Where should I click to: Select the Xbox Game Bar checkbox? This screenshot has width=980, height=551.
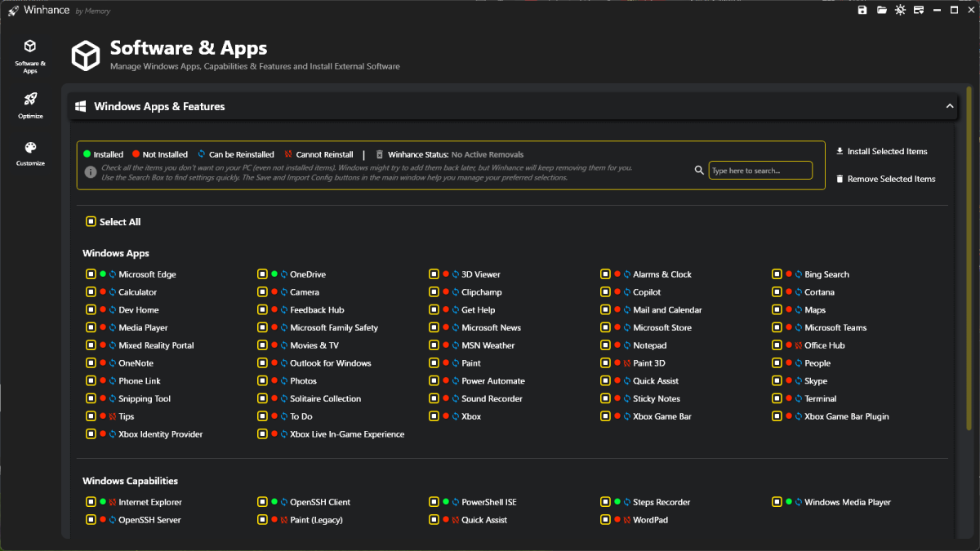tap(605, 416)
